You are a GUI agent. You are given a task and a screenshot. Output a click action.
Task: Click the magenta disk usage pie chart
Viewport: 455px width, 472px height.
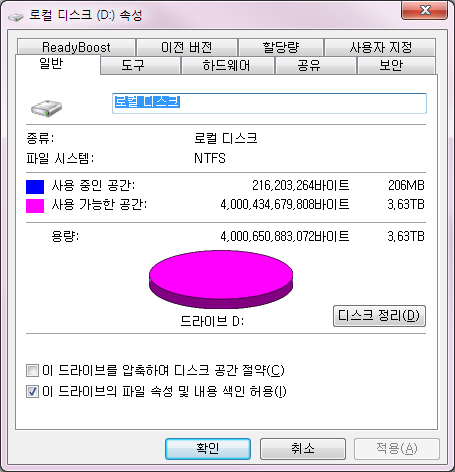pyautogui.click(x=221, y=279)
